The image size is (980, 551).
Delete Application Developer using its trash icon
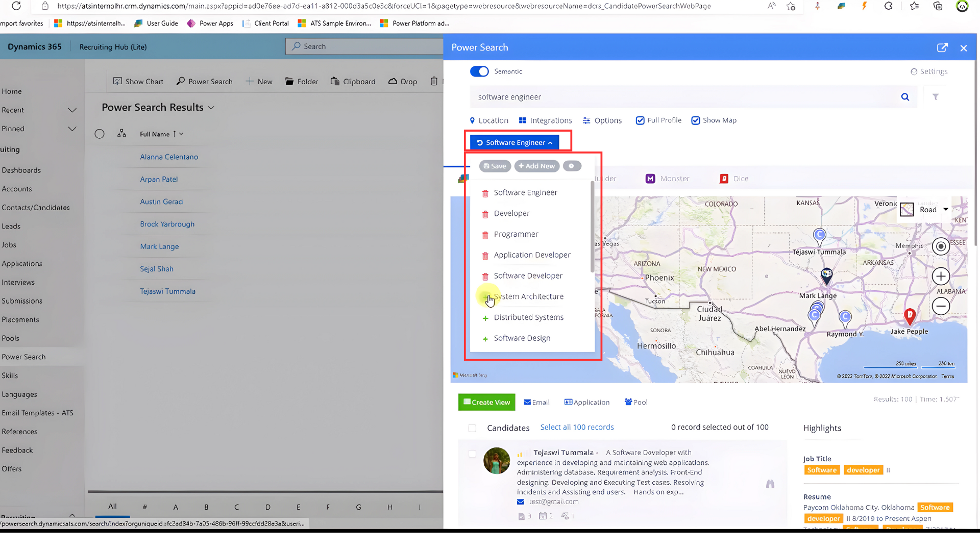coord(485,256)
